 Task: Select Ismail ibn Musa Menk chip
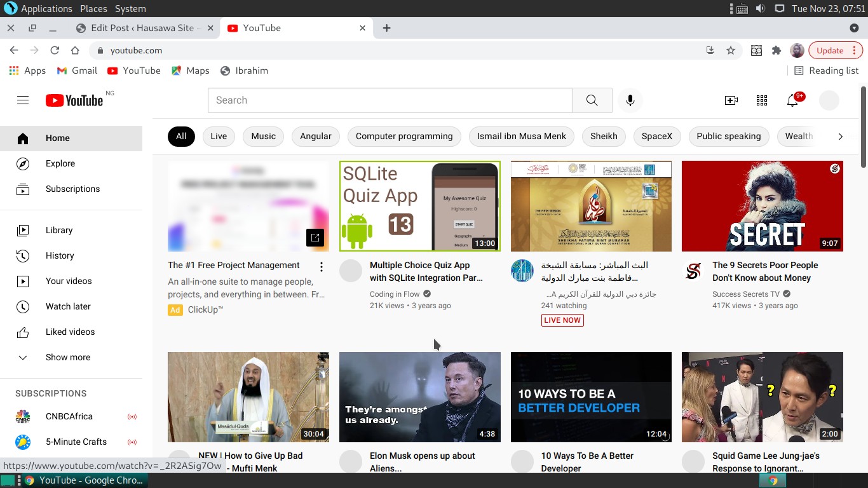coord(522,136)
